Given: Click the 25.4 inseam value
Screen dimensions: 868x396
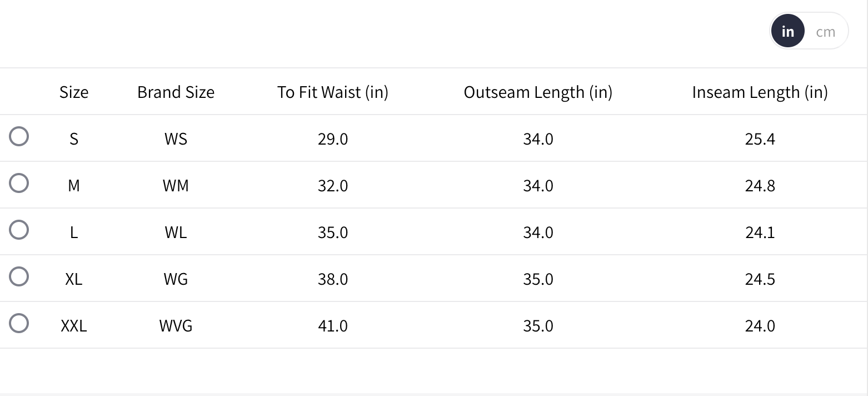Looking at the screenshot, I should point(760,138).
